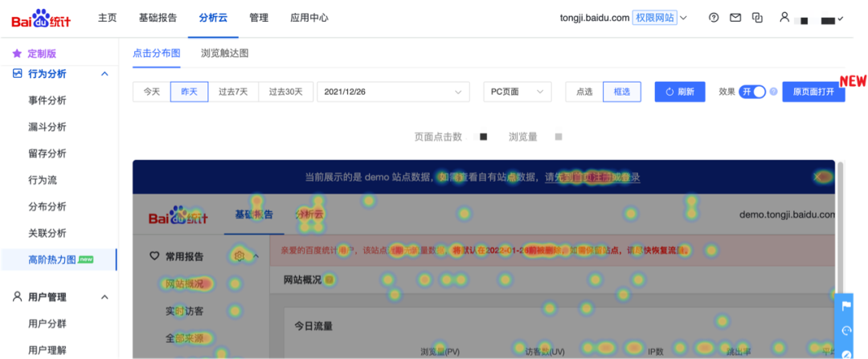Click the 基础报告 tab inside heatmap preview

pyautogui.click(x=254, y=214)
